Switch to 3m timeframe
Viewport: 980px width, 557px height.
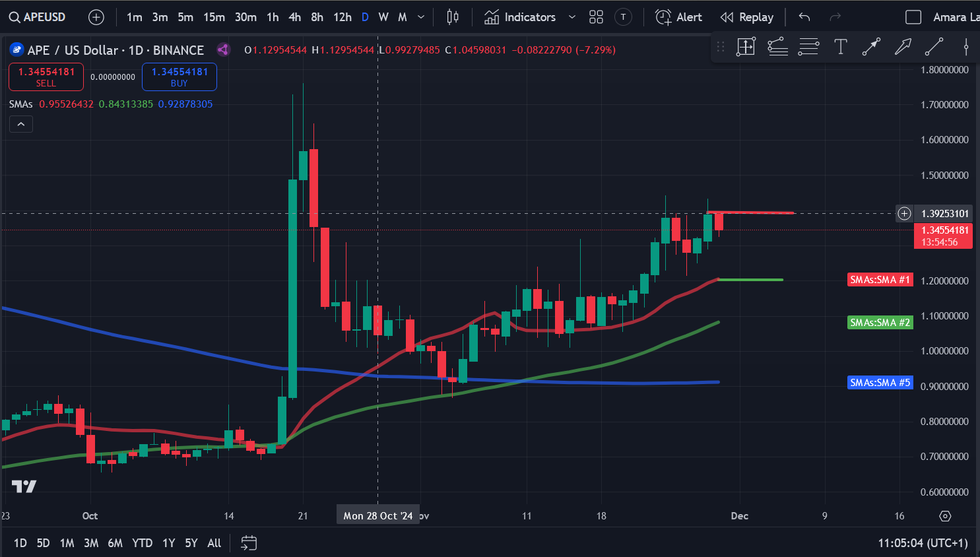tap(160, 17)
